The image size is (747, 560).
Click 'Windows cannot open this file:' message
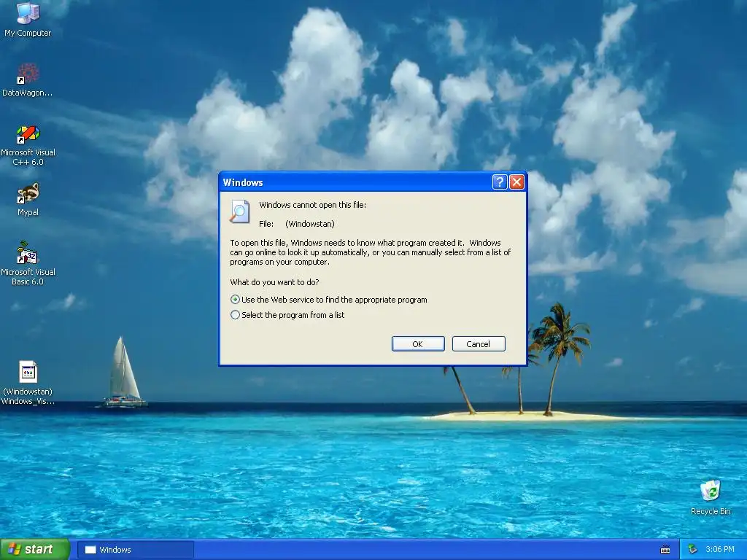(x=312, y=205)
